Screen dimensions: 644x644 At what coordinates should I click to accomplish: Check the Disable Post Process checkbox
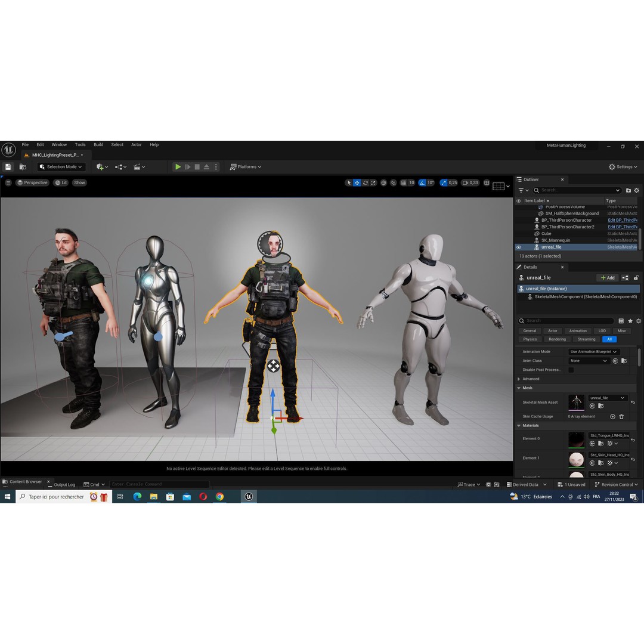pyautogui.click(x=571, y=370)
